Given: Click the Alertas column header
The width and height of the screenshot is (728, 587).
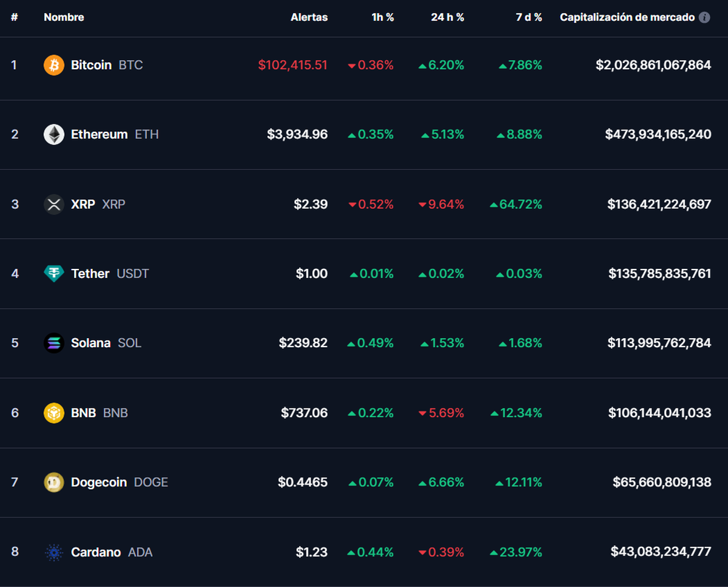Looking at the screenshot, I should 309,18.
